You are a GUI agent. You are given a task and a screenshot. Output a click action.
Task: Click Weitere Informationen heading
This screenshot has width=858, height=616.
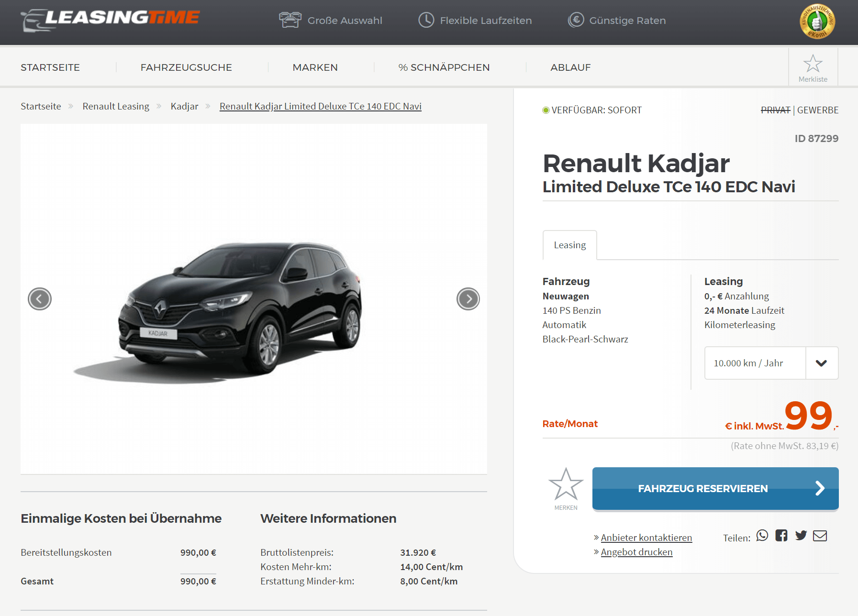pos(328,518)
